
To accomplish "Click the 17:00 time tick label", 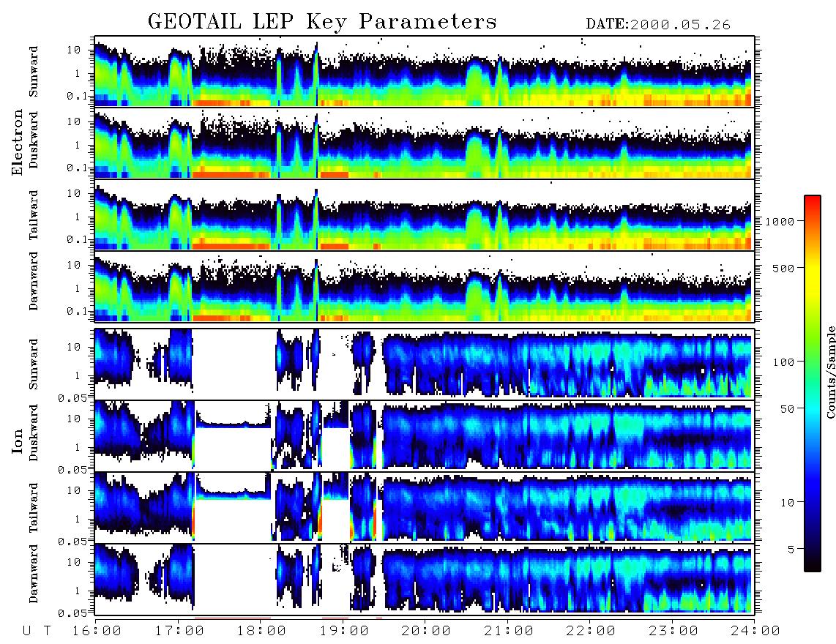I will (179, 631).
